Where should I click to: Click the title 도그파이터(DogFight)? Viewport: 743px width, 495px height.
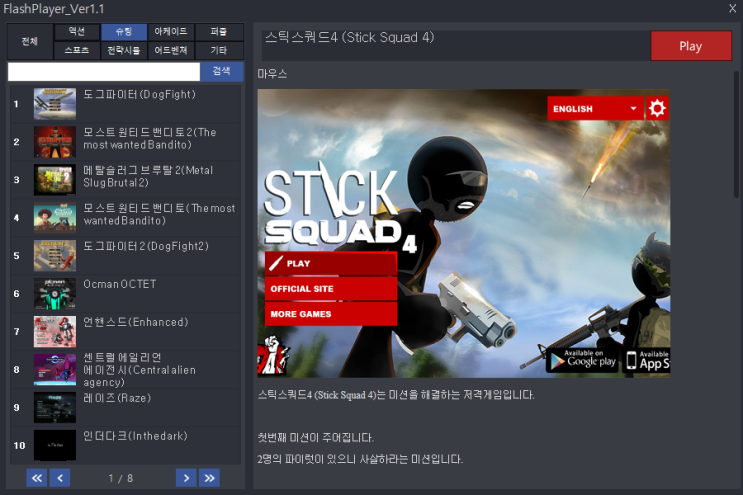(x=139, y=94)
